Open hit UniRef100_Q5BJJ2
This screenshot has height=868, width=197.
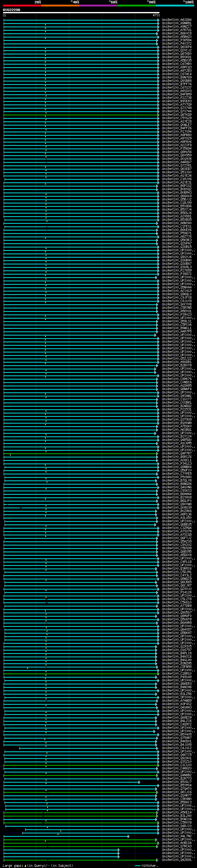click(x=177, y=200)
